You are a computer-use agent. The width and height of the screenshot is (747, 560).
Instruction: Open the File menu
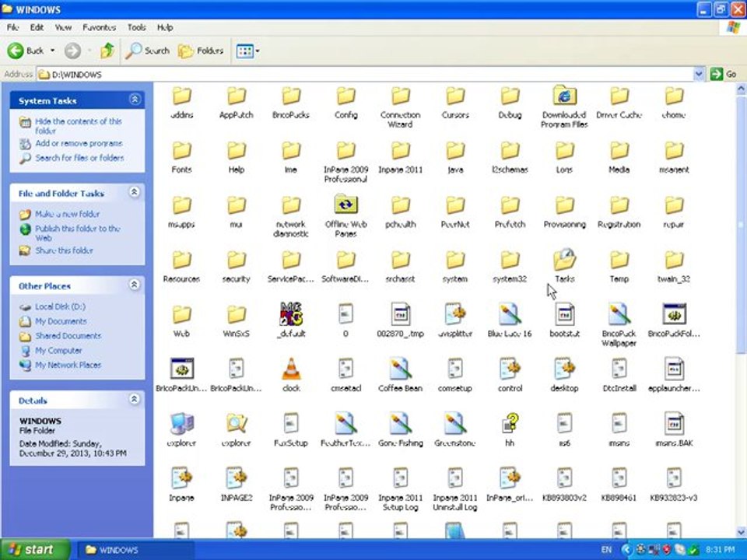point(13,28)
